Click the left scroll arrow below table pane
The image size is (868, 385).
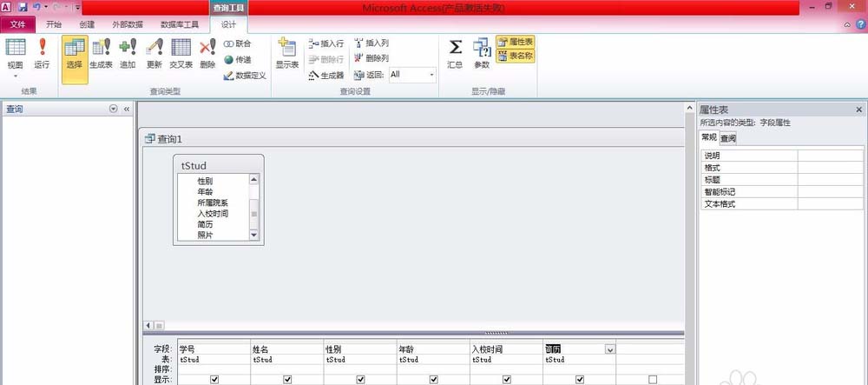(x=148, y=326)
